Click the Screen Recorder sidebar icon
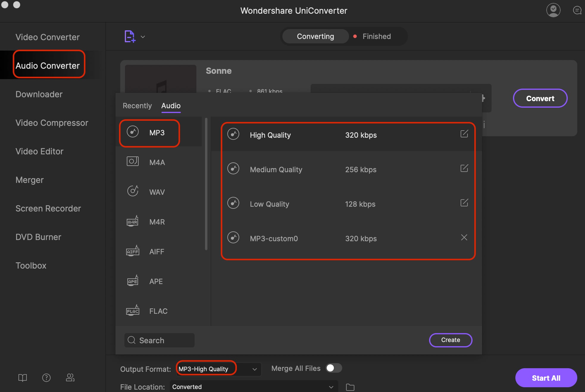 coord(48,207)
